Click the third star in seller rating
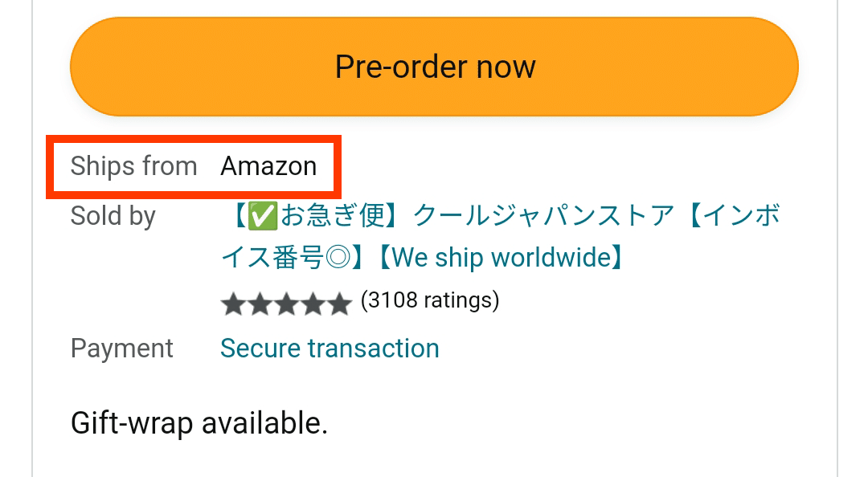Image resolution: width=868 pixels, height=477 pixels. point(287,303)
